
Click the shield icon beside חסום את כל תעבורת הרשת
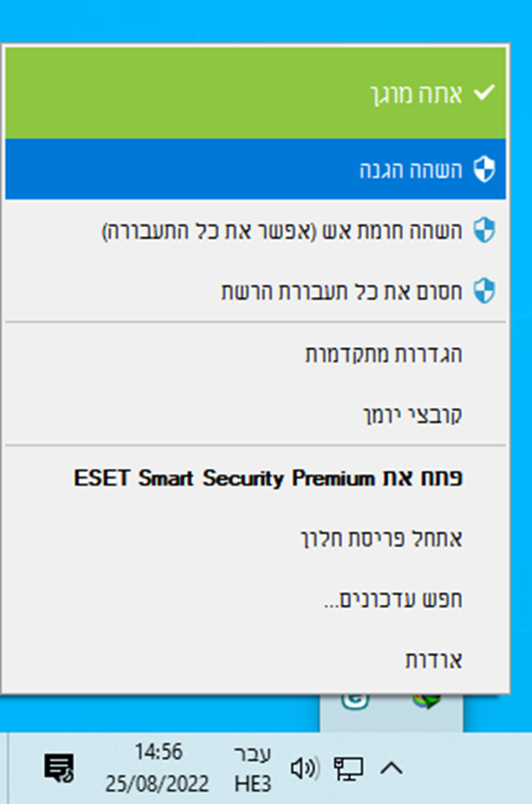coord(484,291)
